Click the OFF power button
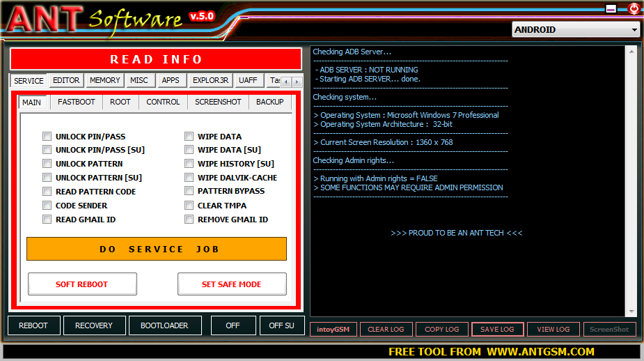Screen dimensions: 644x361 [233, 325]
